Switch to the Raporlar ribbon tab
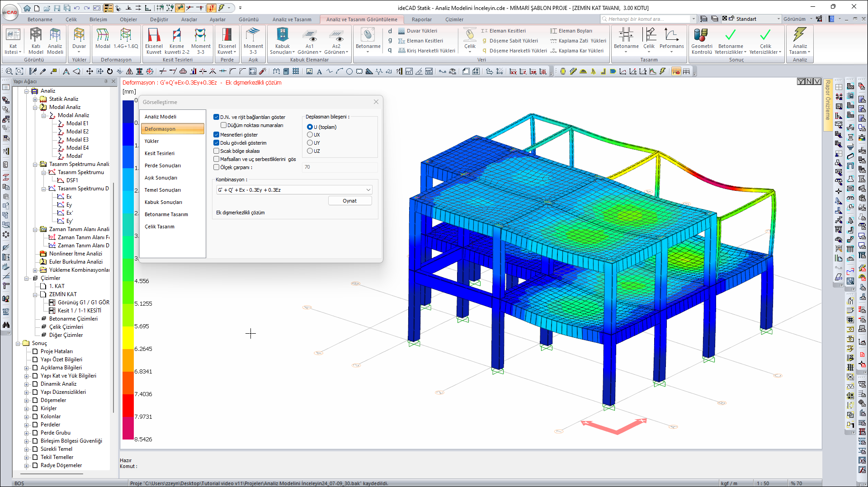Image resolution: width=868 pixels, height=487 pixels. pos(421,19)
